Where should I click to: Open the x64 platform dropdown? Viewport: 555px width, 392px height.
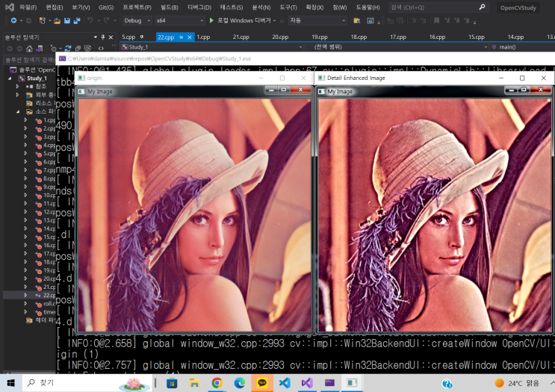(x=180, y=20)
